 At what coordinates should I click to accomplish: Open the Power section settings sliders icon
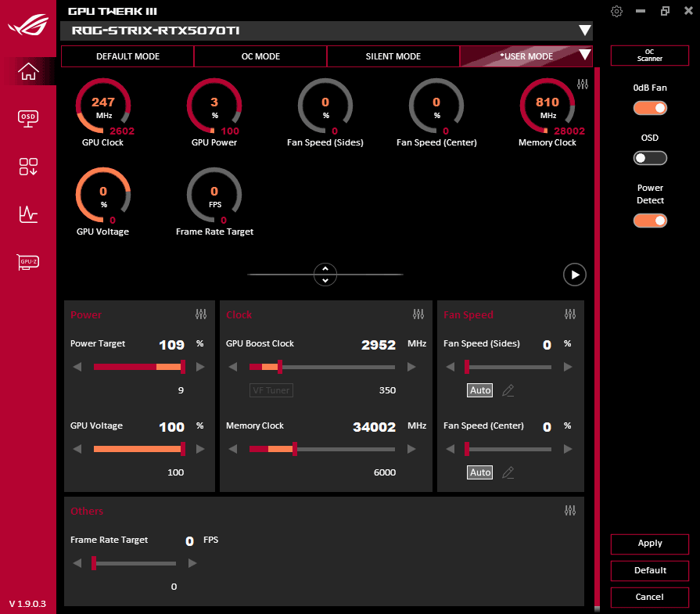click(x=201, y=314)
